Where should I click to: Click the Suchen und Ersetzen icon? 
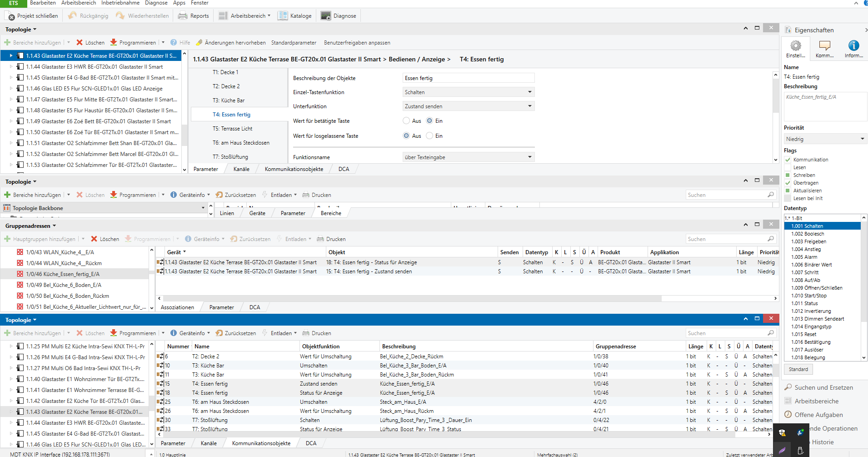click(x=788, y=387)
